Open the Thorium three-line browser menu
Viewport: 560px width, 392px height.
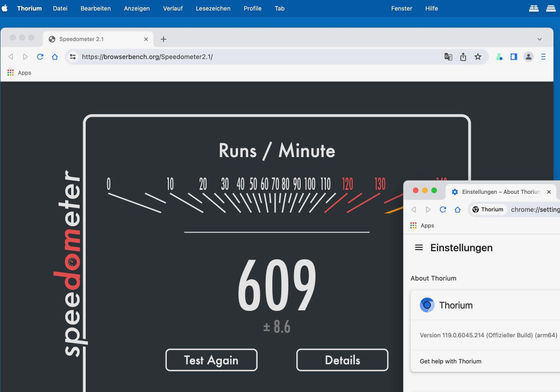pyautogui.click(x=543, y=57)
